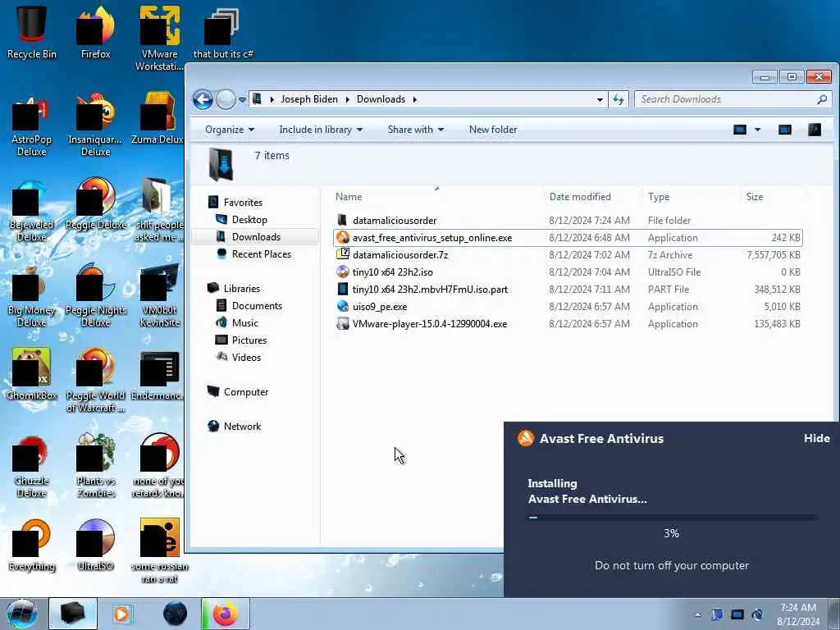This screenshot has height=630, width=840.
Task: Select Plants vs Zombies desktop icon
Action: click(x=95, y=465)
